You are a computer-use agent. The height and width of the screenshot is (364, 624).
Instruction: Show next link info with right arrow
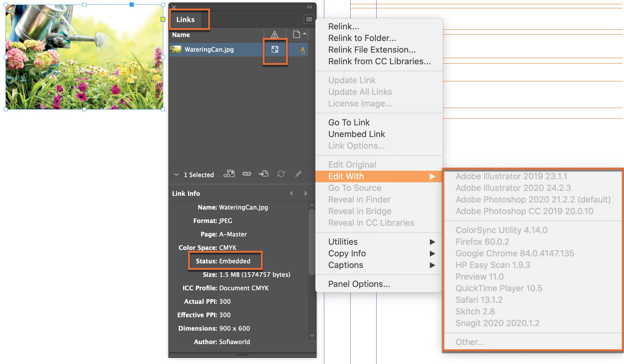pyautogui.click(x=306, y=193)
